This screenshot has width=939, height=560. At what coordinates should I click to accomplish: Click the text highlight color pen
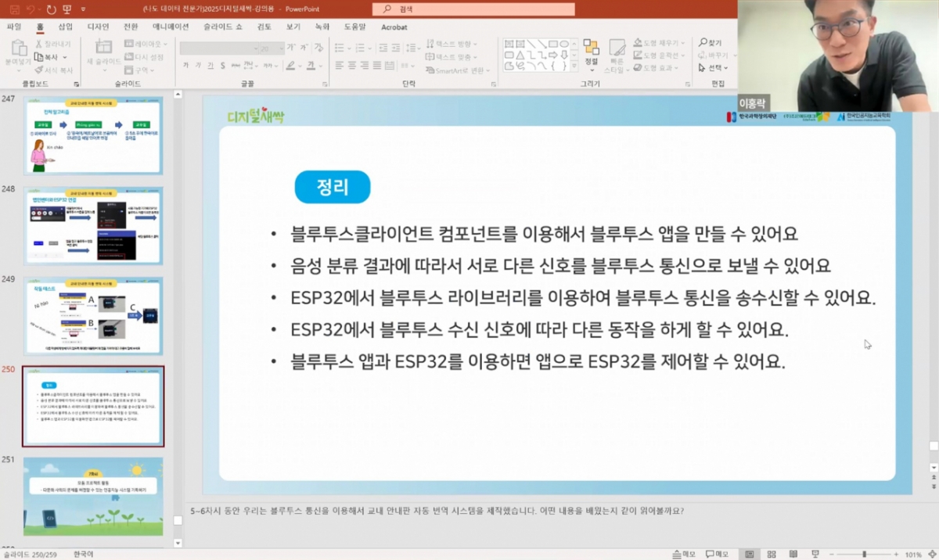click(291, 66)
